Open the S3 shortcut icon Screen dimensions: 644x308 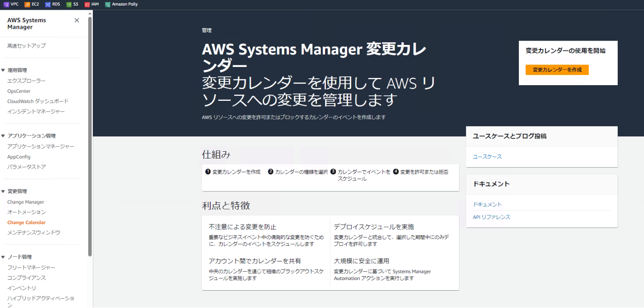[x=69, y=4]
